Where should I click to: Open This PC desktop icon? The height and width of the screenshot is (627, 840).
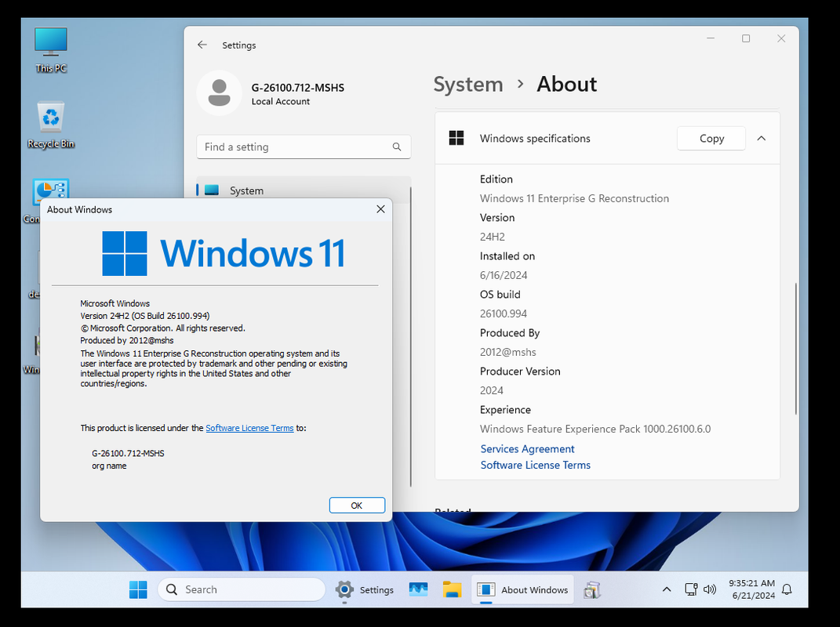pos(51,50)
